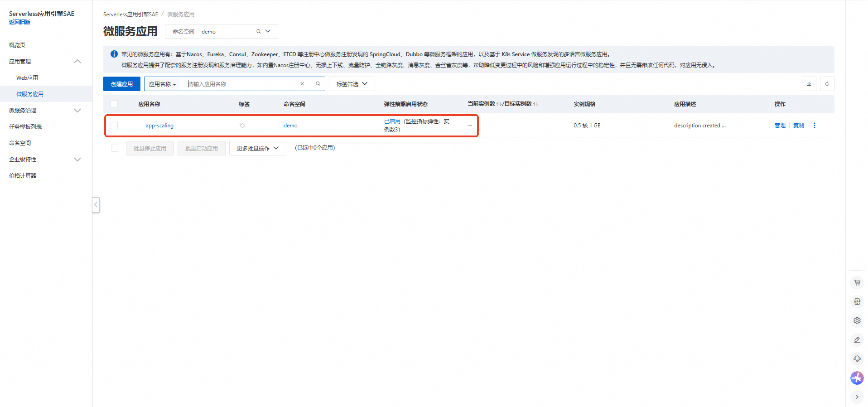This screenshot has width=868, height=407.
Task: Click the blue info icon in banner
Action: pyautogui.click(x=114, y=54)
